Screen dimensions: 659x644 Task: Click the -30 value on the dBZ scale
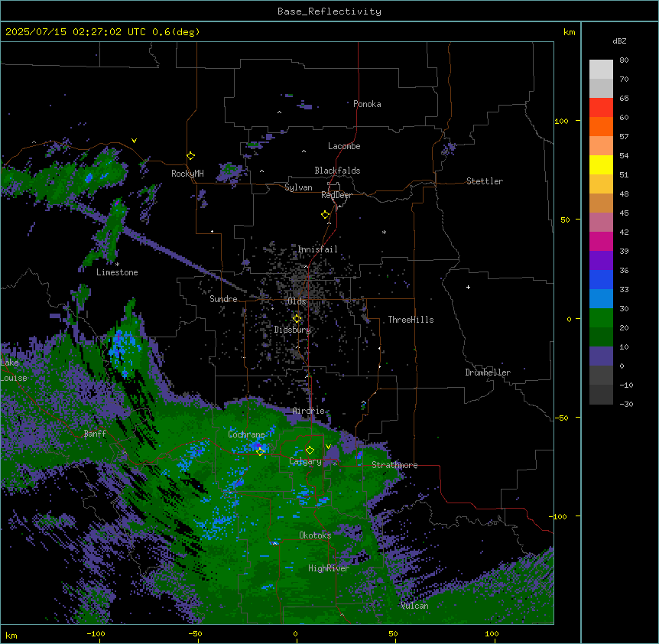[626, 405]
